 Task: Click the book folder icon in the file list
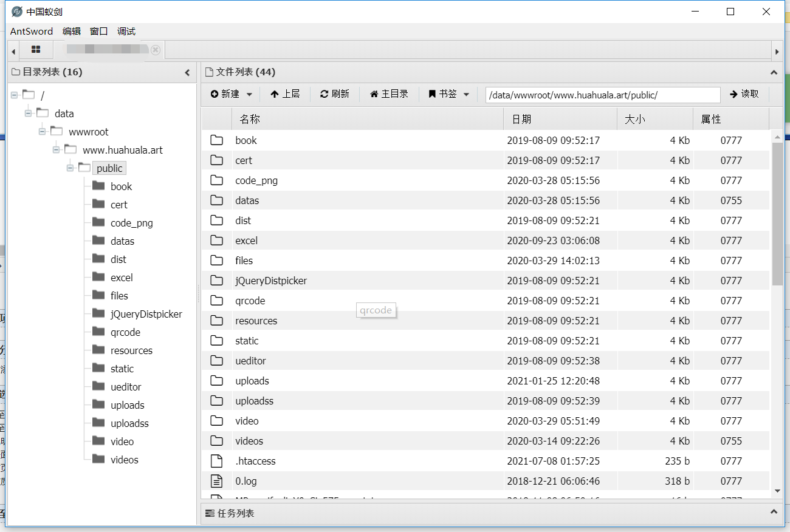pos(217,140)
